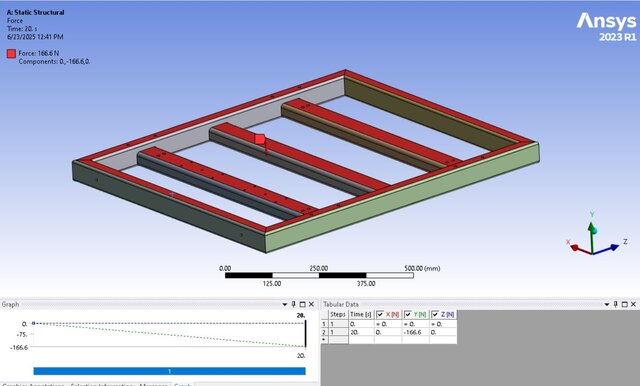This screenshot has height=386, width=640.
Task: Select the new-row asterisk in Tabular Data
Action: (324, 340)
